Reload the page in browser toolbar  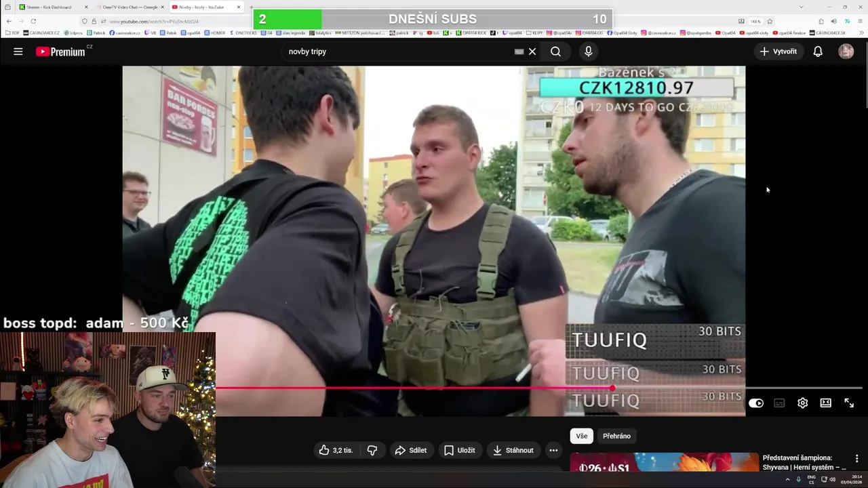33,21
